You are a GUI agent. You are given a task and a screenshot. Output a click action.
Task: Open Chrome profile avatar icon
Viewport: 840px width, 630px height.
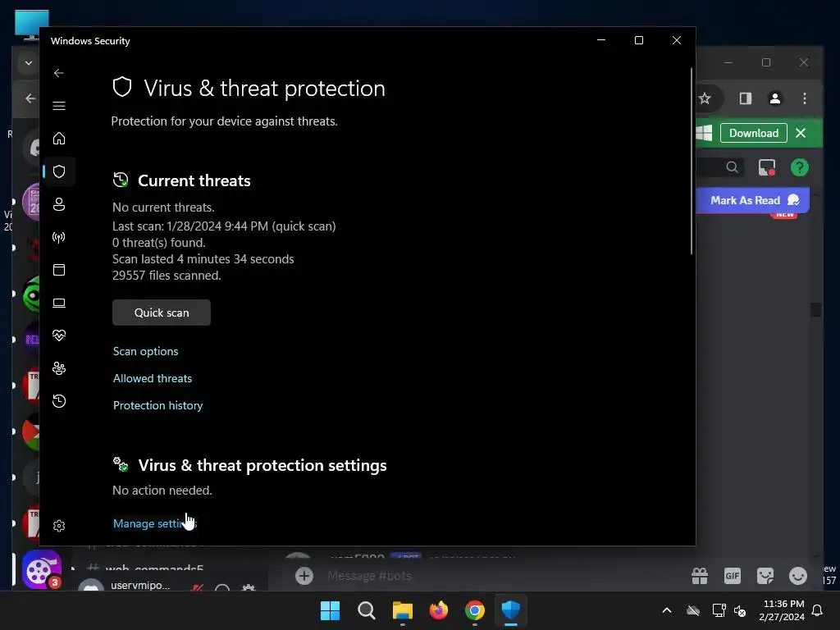[x=774, y=98]
